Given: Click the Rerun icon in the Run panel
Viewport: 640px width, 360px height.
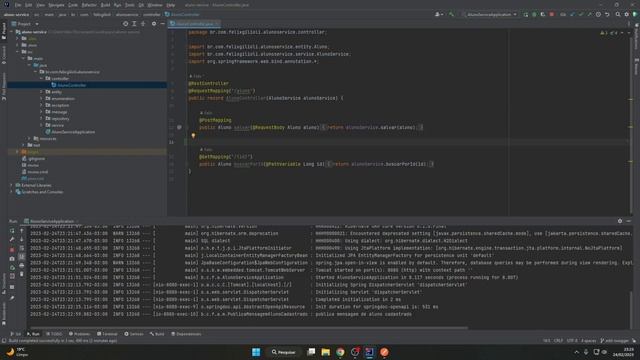Looking at the screenshot, I should [x=12, y=231].
